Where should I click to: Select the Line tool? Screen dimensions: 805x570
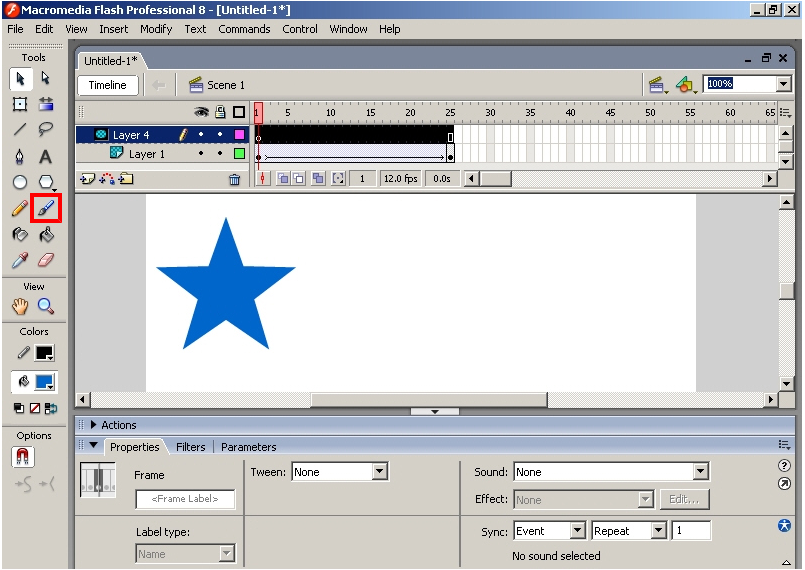(20, 129)
